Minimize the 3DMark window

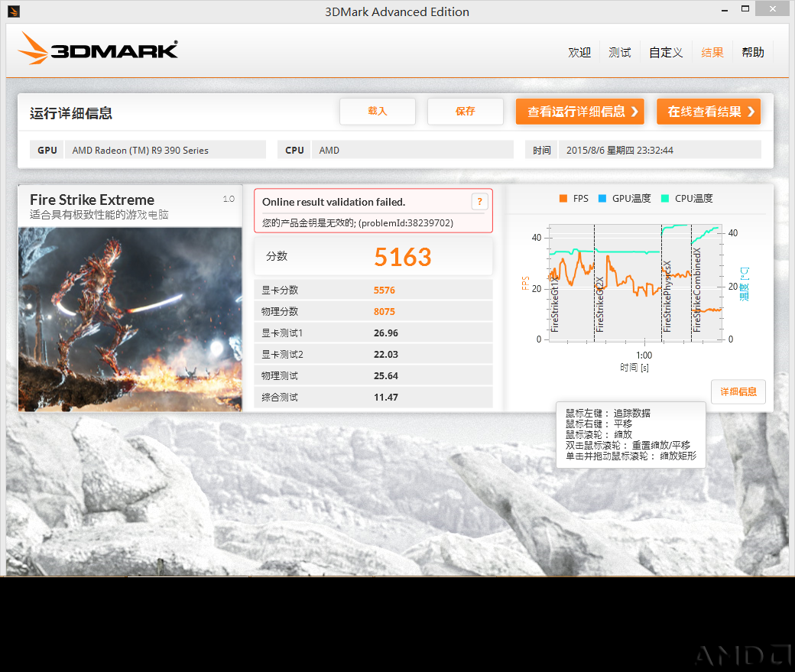tap(725, 10)
